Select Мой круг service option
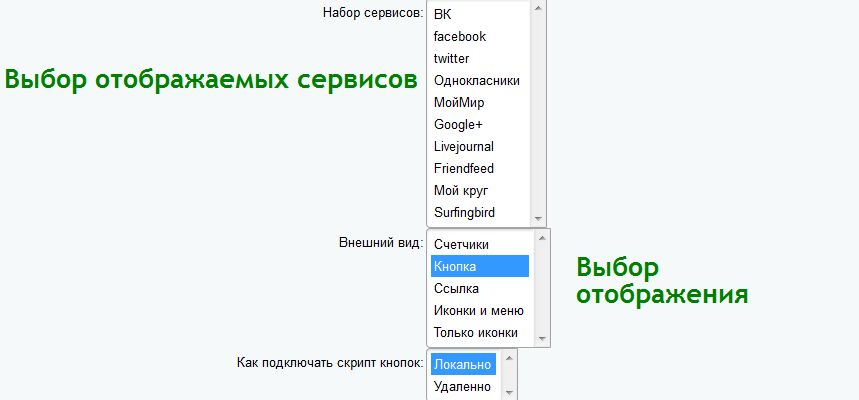 pyautogui.click(x=461, y=190)
